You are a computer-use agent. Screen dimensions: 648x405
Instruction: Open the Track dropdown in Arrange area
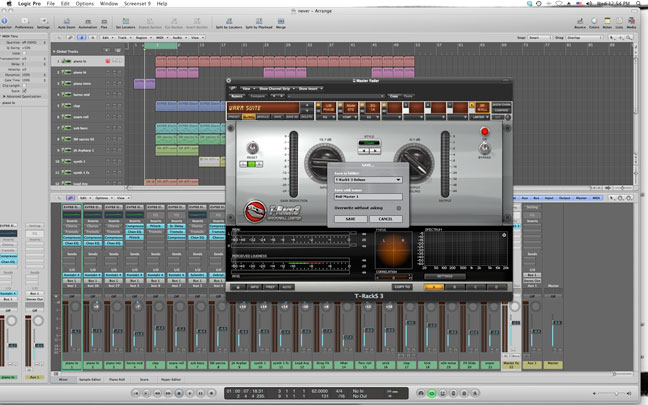click(x=124, y=38)
